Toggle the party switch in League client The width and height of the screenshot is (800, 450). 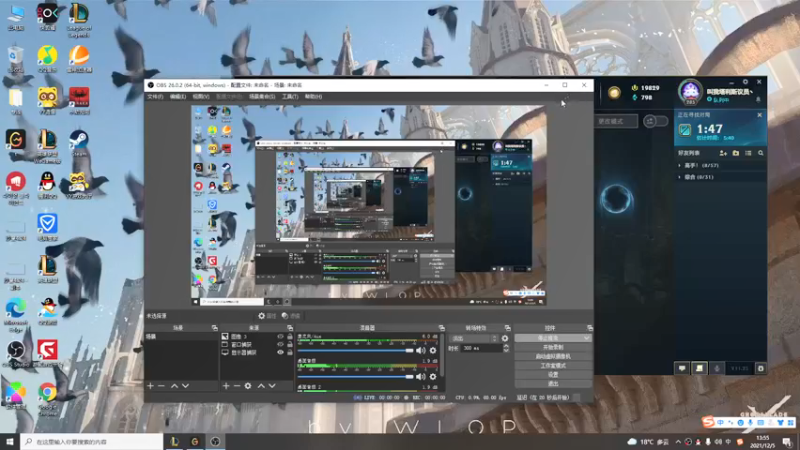tap(656, 121)
